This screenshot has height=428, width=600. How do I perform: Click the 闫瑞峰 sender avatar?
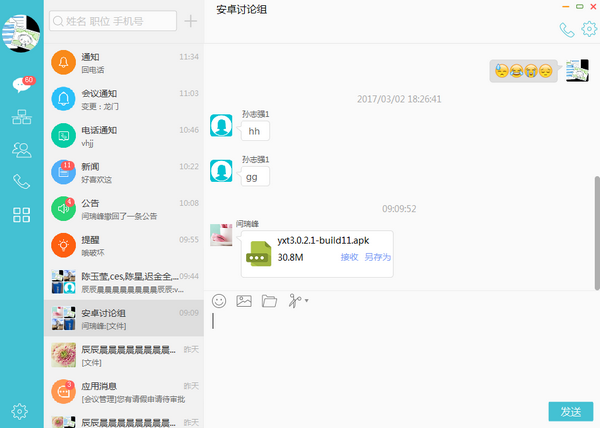coord(221,235)
